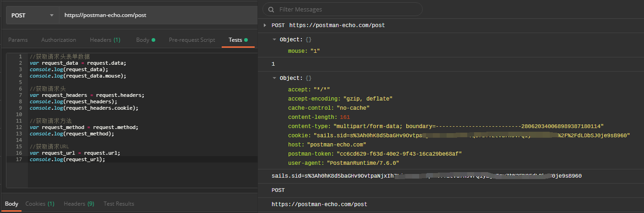Click the user-agent PostmanRuntime/7.6.0 line

[344, 163]
